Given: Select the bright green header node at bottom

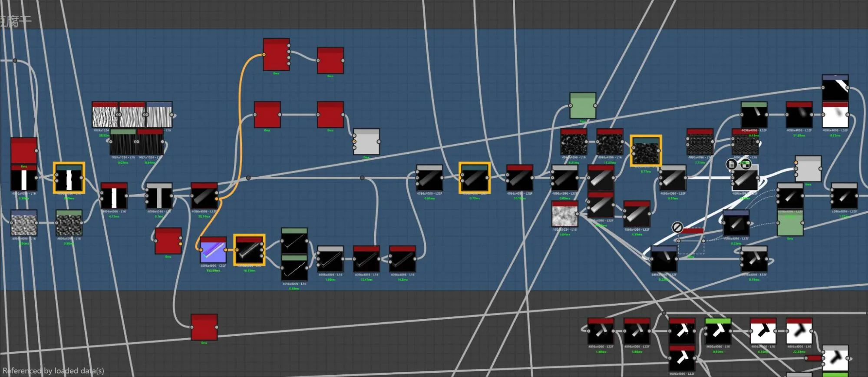Looking at the screenshot, I should tap(718, 331).
